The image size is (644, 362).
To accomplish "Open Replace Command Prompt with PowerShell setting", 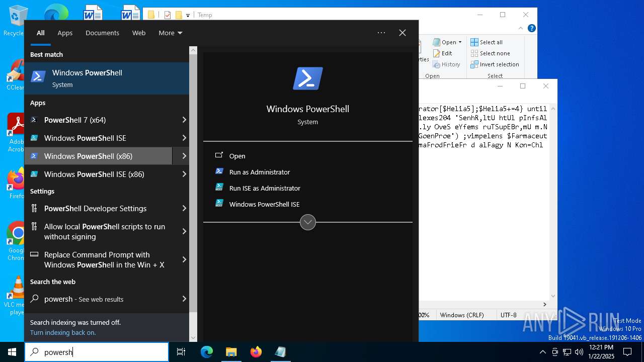I will point(99,259).
